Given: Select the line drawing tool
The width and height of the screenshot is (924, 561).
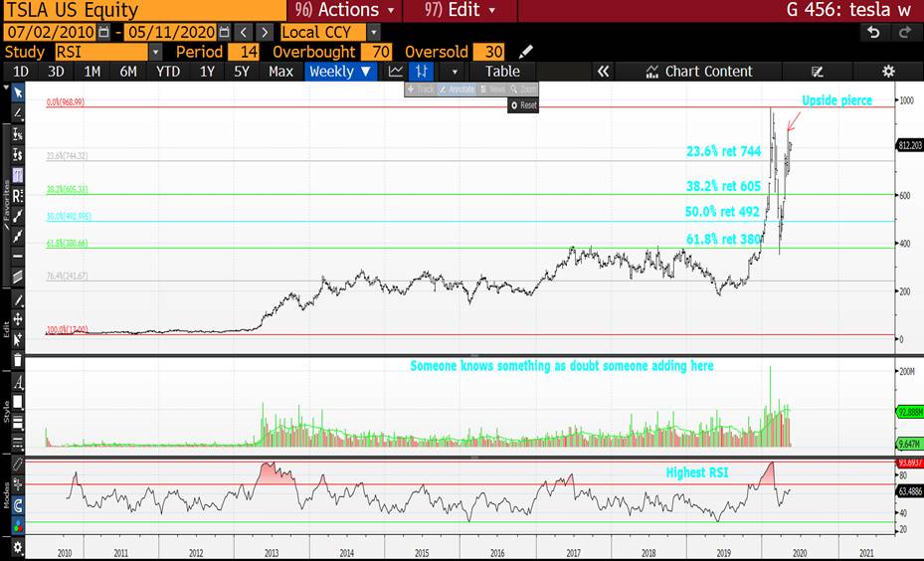Looking at the screenshot, I should pos(18,113).
